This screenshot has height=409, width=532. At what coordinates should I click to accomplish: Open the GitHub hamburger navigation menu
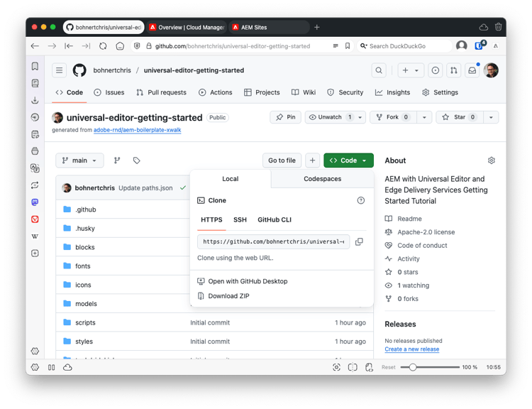(x=59, y=70)
